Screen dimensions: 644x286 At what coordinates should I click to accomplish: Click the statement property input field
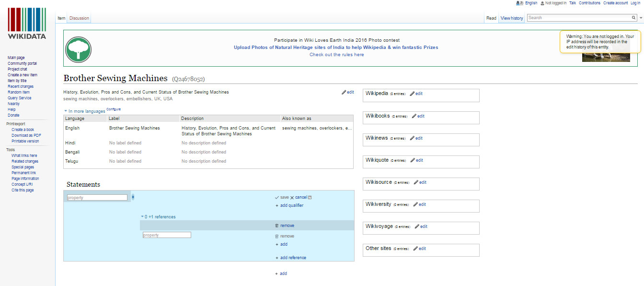[x=97, y=197]
